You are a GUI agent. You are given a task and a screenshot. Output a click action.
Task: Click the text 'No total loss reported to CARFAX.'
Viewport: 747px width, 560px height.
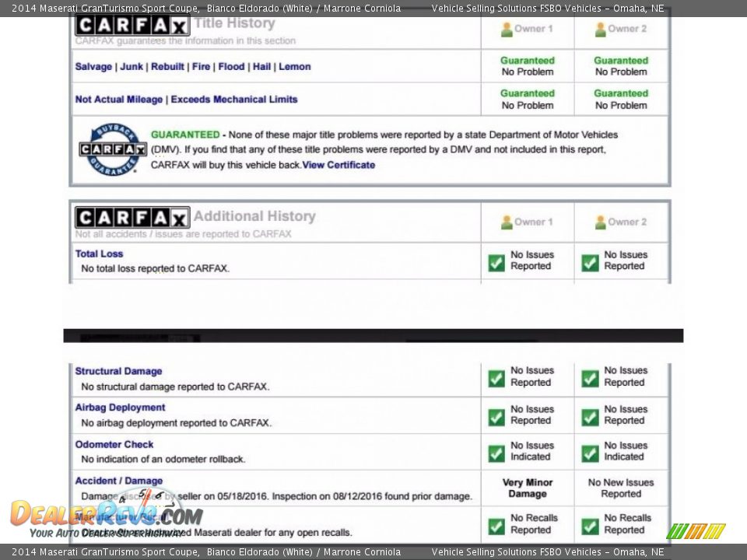156,268
